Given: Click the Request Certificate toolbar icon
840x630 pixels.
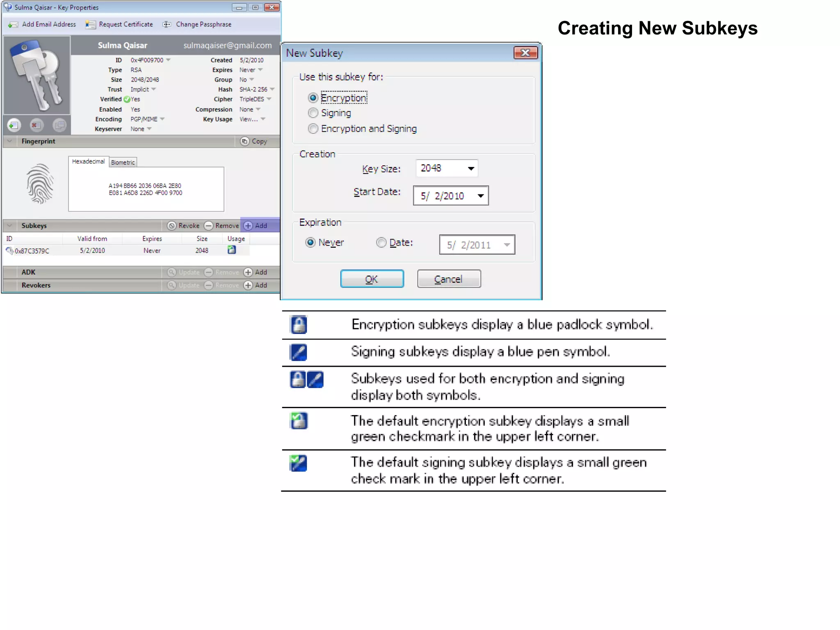Looking at the screenshot, I should [90, 25].
